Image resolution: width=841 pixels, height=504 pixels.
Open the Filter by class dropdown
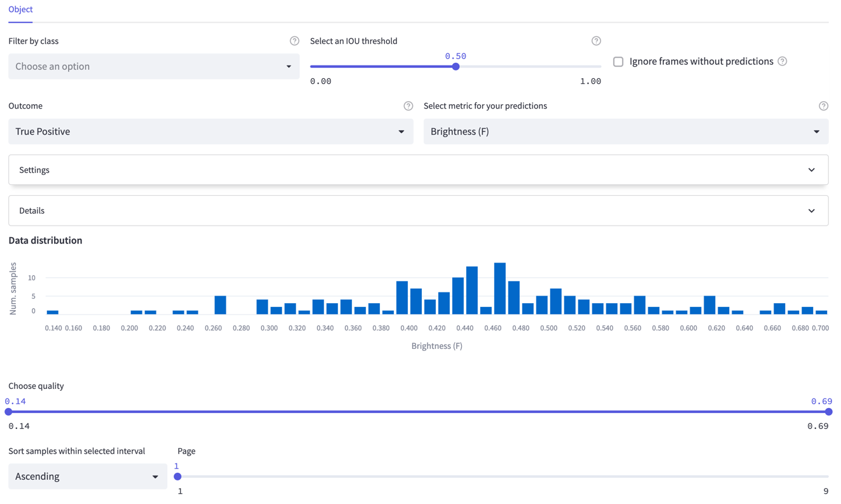[153, 66]
